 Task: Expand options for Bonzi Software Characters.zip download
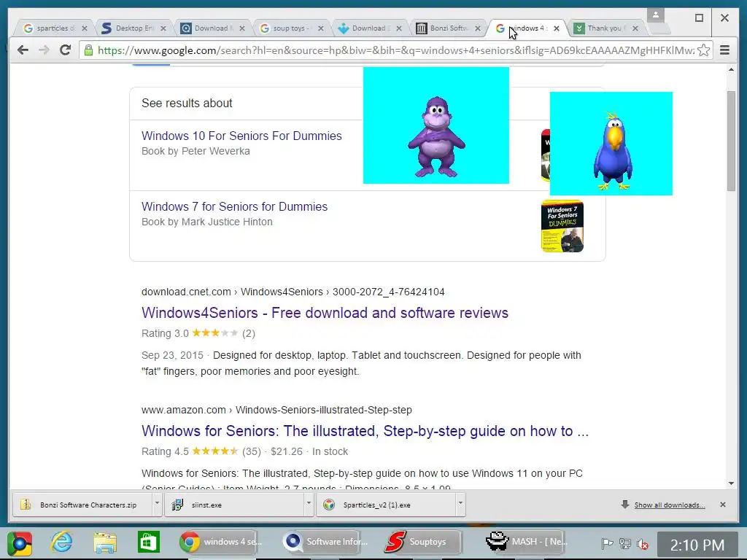click(x=157, y=505)
